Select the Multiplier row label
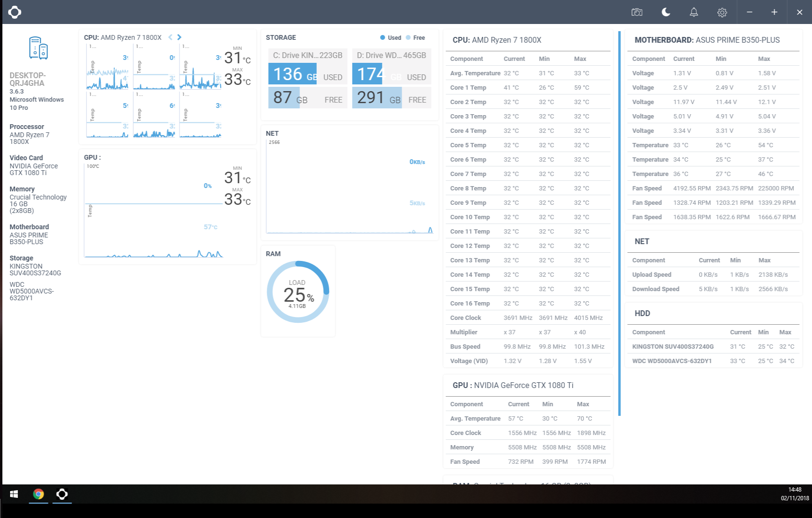Image resolution: width=812 pixels, height=518 pixels. [x=464, y=332]
